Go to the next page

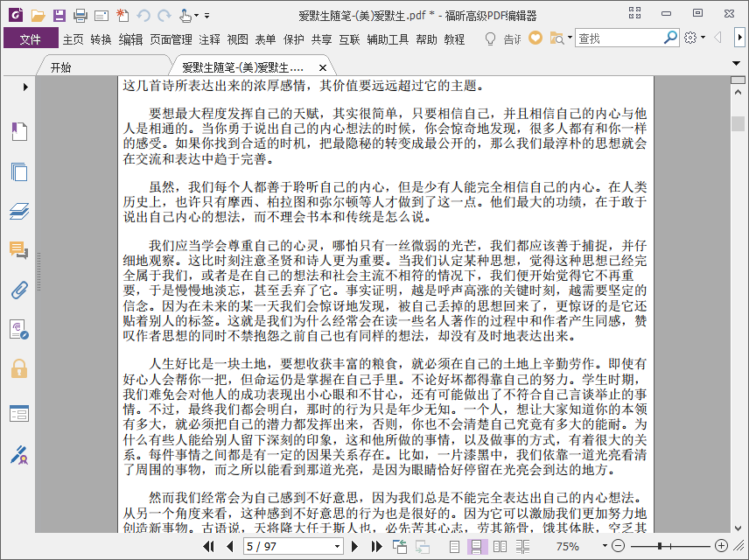click(354, 546)
